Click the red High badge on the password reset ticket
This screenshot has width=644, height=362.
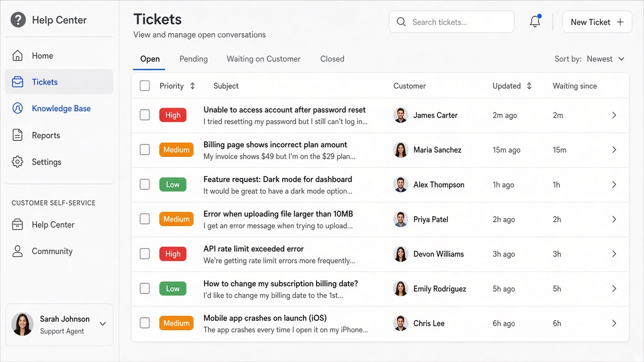click(173, 115)
